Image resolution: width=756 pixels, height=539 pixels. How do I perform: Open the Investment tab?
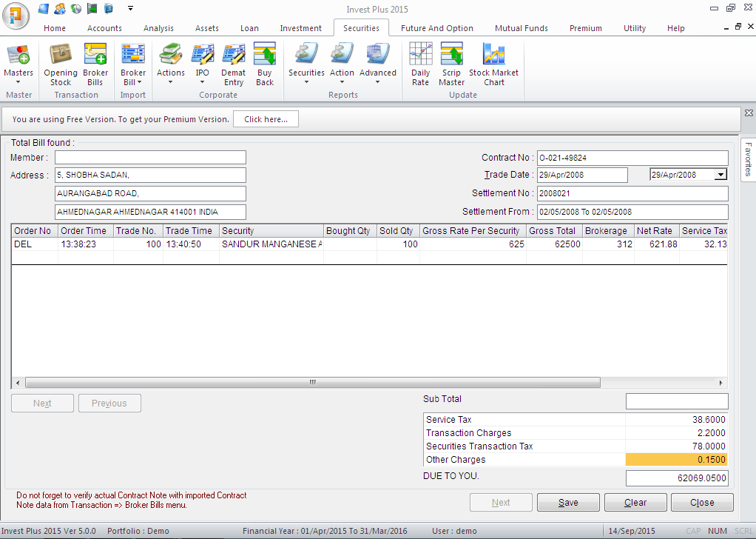tap(300, 28)
